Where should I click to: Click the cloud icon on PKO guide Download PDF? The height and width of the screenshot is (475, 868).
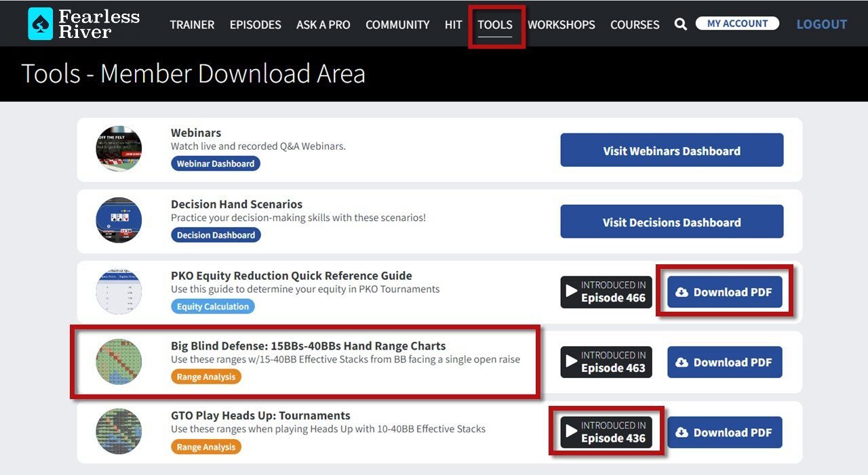(682, 291)
